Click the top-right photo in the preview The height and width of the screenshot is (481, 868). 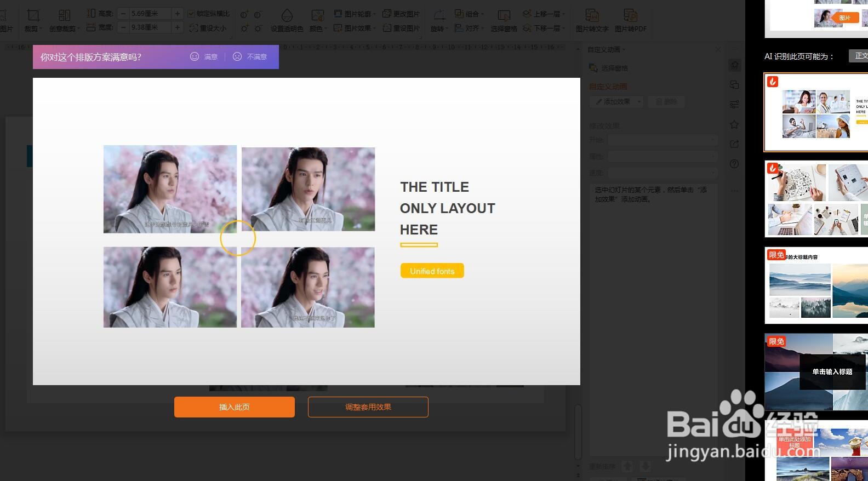309,189
